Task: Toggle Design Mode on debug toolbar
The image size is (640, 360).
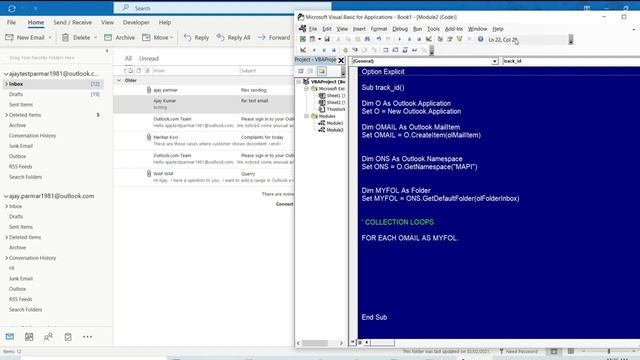Action: point(303,50)
